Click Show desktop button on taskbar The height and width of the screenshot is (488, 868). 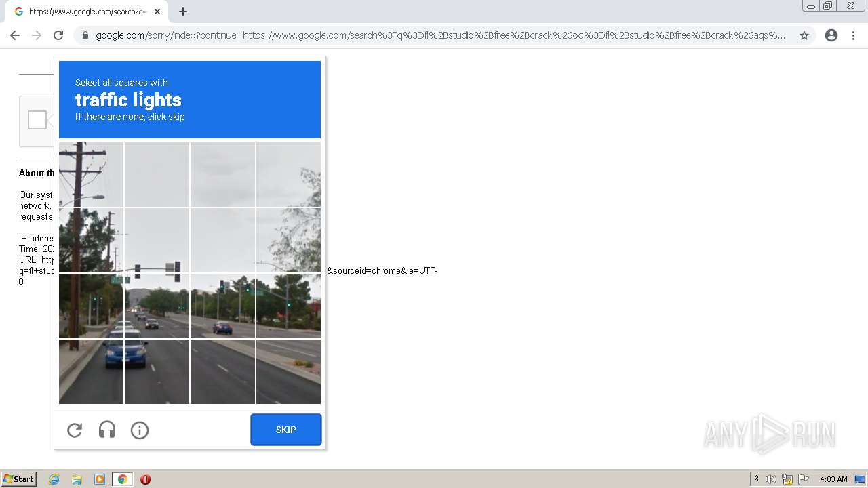pos(861,479)
